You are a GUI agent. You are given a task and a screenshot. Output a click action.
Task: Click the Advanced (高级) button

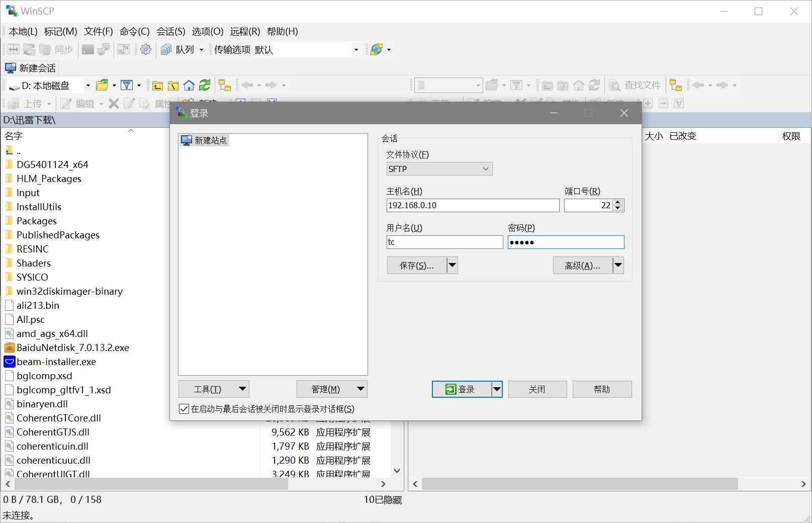[x=583, y=265]
